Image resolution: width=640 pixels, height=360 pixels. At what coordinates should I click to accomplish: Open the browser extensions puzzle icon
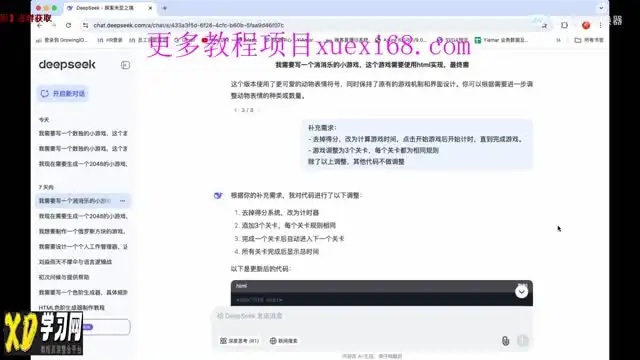coord(564,25)
